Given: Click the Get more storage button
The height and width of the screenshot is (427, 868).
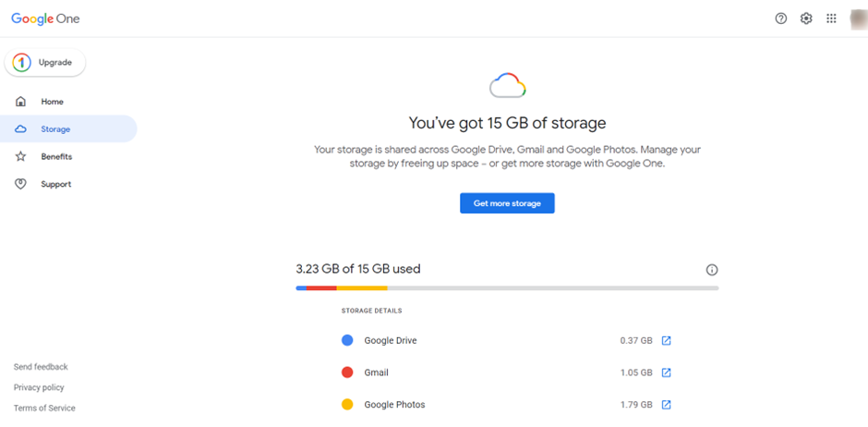Looking at the screenshot, I should 507,203.
